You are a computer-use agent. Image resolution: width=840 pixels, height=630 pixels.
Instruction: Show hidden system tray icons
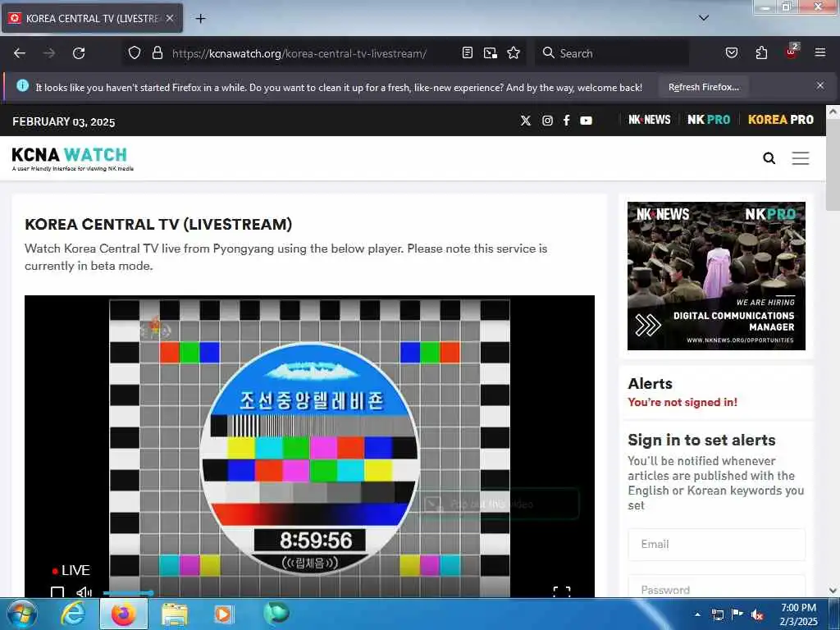coord(697,614)
